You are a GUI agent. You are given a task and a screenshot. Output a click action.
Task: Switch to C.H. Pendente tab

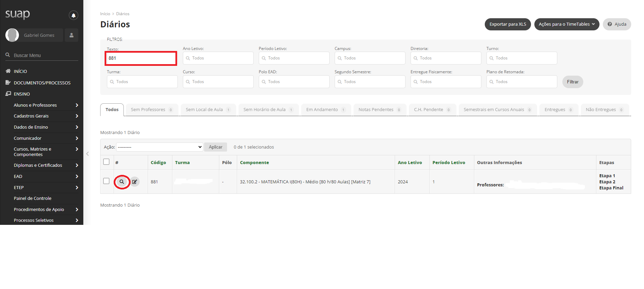(x=432, y=110)
